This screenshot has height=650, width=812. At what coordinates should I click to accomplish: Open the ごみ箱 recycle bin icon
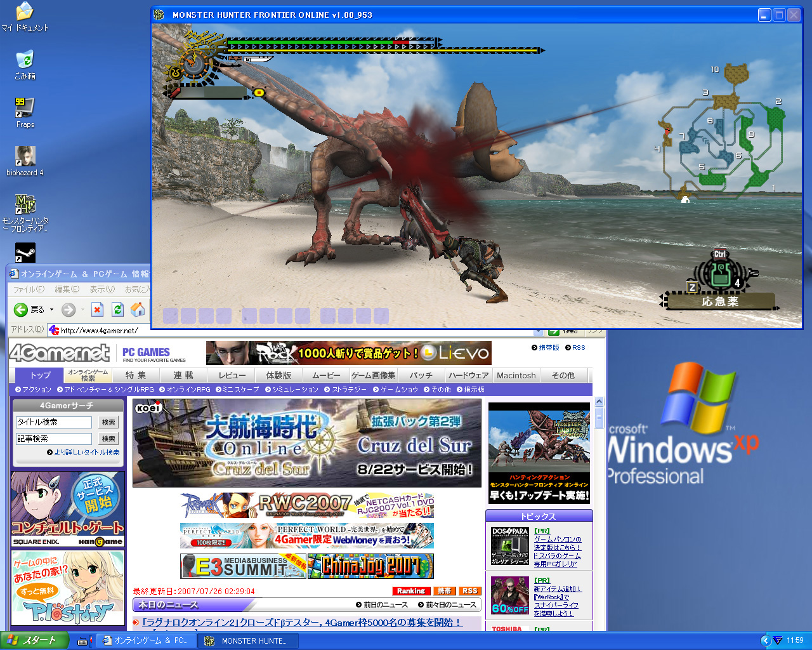click(25, 65)
